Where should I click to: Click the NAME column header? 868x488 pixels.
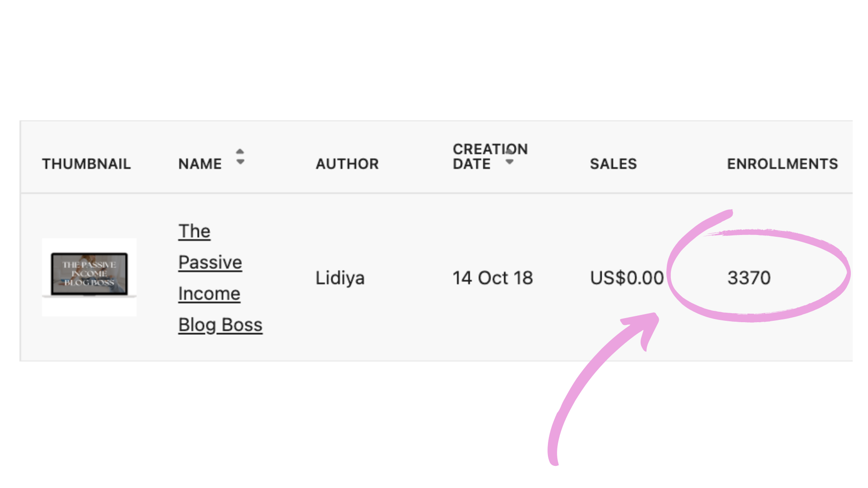click(x=200, y=164)
